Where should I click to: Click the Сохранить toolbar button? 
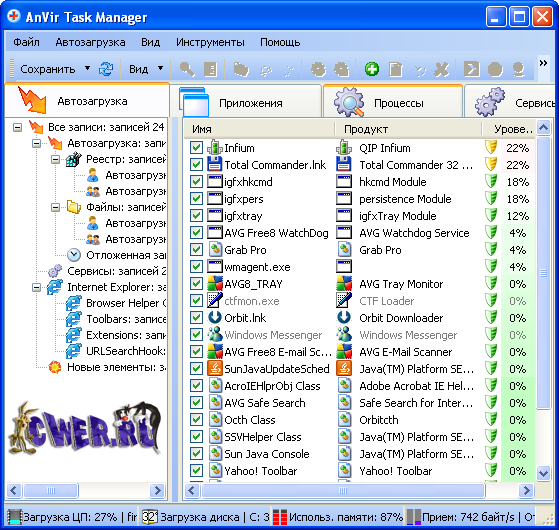pyautogui.click(x=47, y=69)
